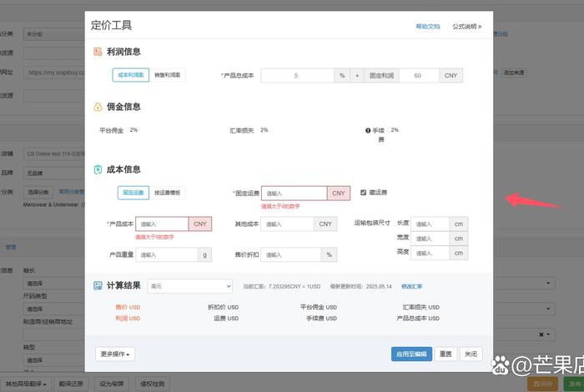584x392 pixels.
Task: Focus the 售价折扣 percent input field
Action: (x=291, y=254)
